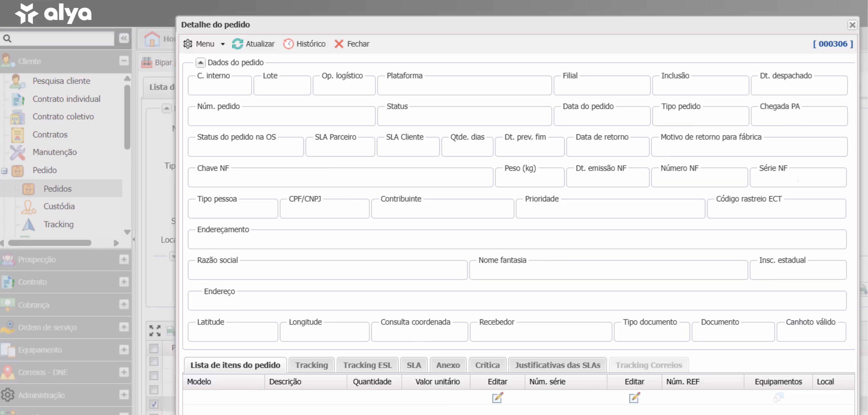This screenshot has height=415, width=868.
Task: Check the second row checkbox in list
Action: [x=154, y=375]
